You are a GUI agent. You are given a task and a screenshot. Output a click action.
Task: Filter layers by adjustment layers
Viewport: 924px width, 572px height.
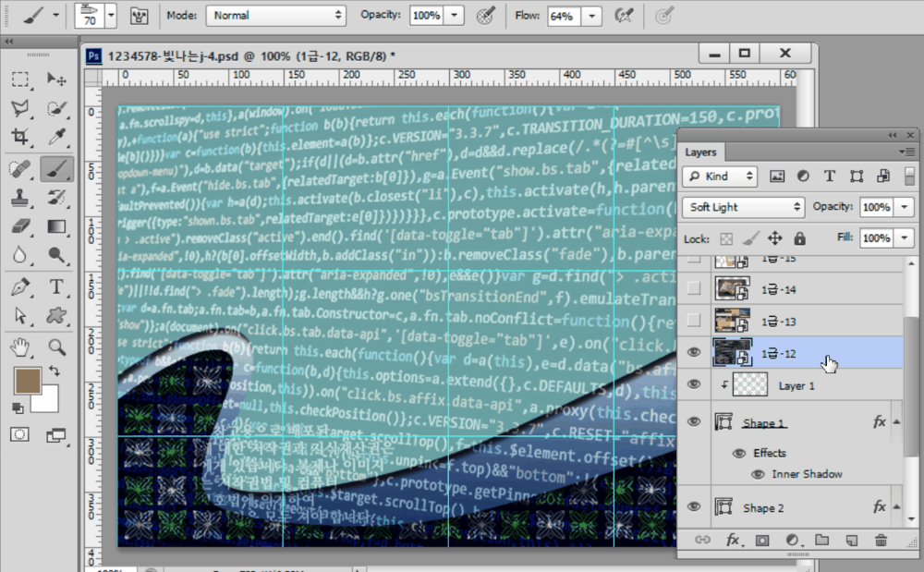(803, 176)
